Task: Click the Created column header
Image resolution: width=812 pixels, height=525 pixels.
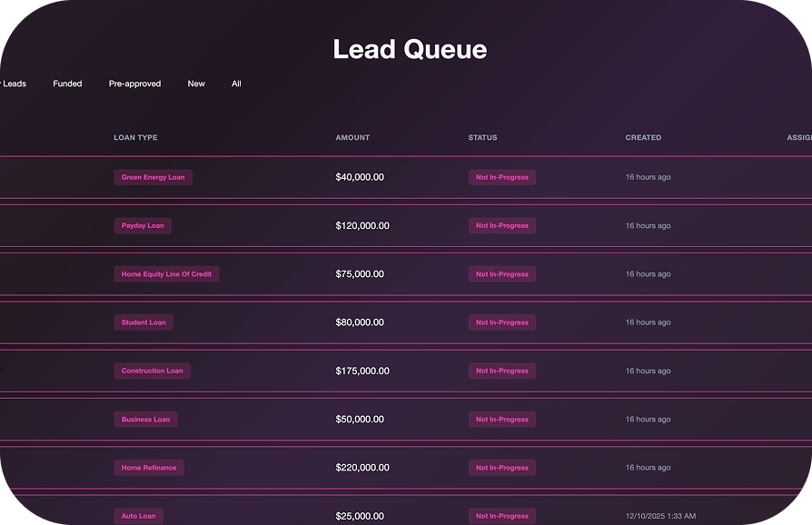Action: [643, 138]
